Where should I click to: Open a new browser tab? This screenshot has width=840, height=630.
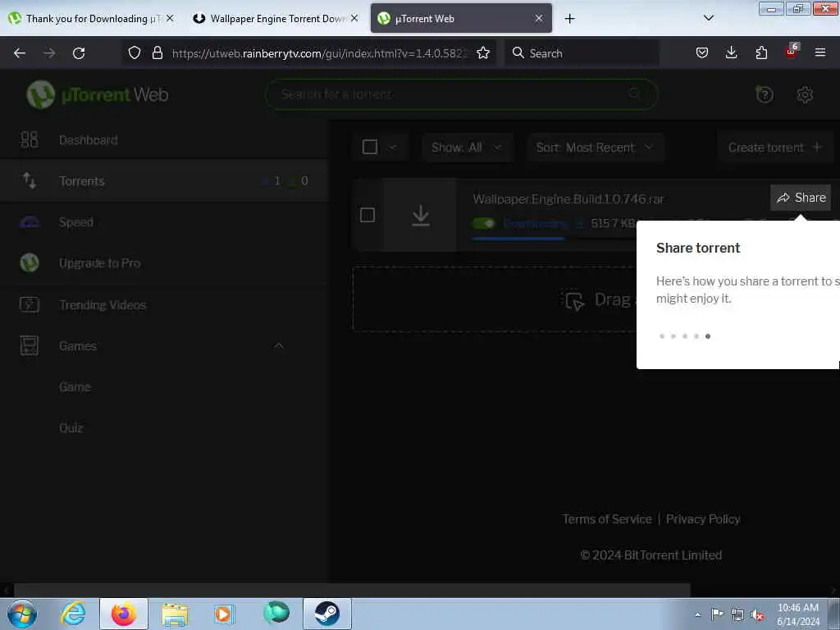click(569, 19)
